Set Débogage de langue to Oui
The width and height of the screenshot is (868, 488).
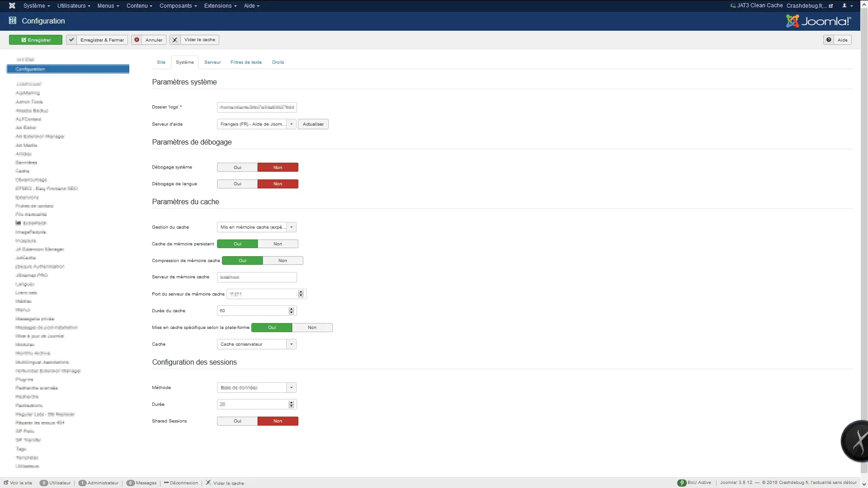pyautogui.click(x=237, y=184)
